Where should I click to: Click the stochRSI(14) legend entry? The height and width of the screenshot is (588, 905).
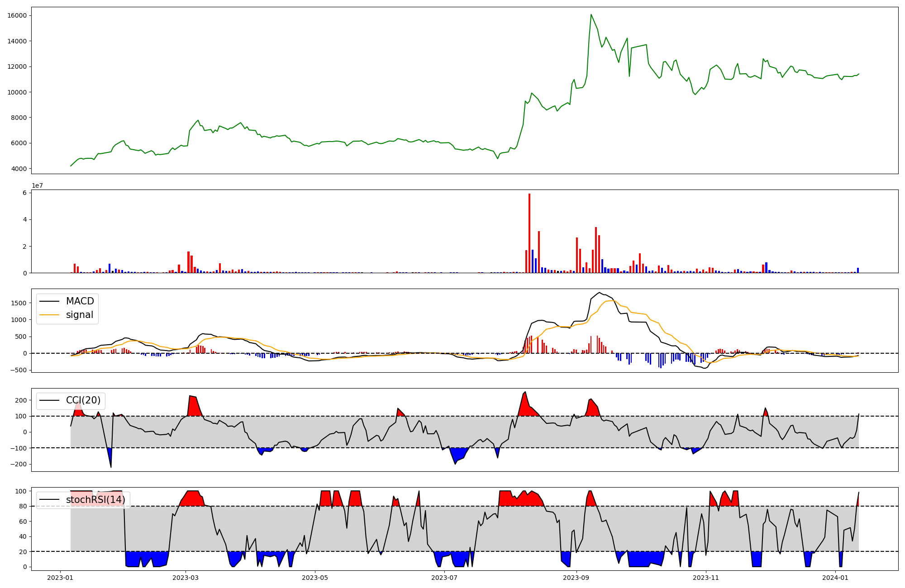(x=95, y=500)
